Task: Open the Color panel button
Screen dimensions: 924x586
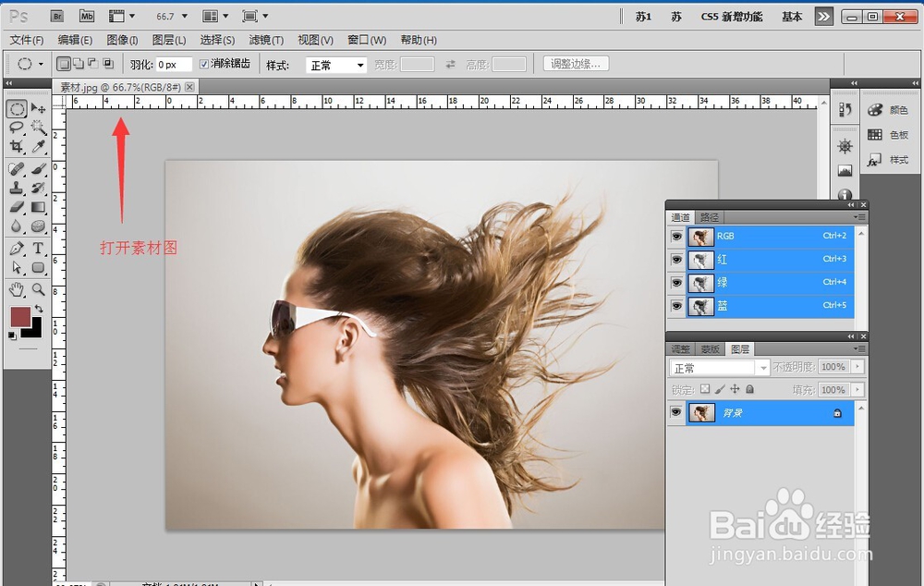Action: click(x=888, y=110)
